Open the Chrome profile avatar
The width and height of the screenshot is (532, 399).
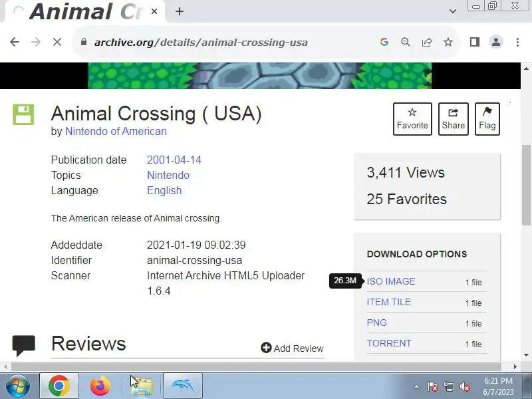coord(496,42)
